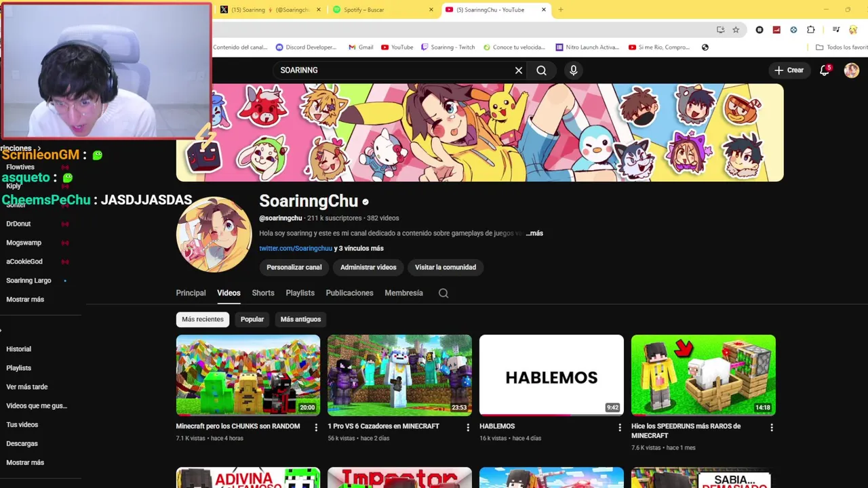The height and width of the screenshot is (488, 868).
Task: Open the HABLEMOS video thumbnail
Action: point(551,375)
